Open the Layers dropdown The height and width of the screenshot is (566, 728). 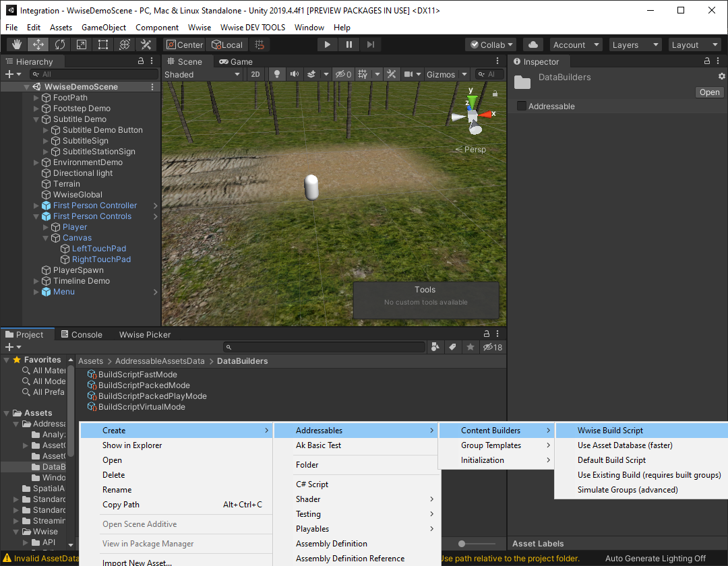click(x=634, y=44)
